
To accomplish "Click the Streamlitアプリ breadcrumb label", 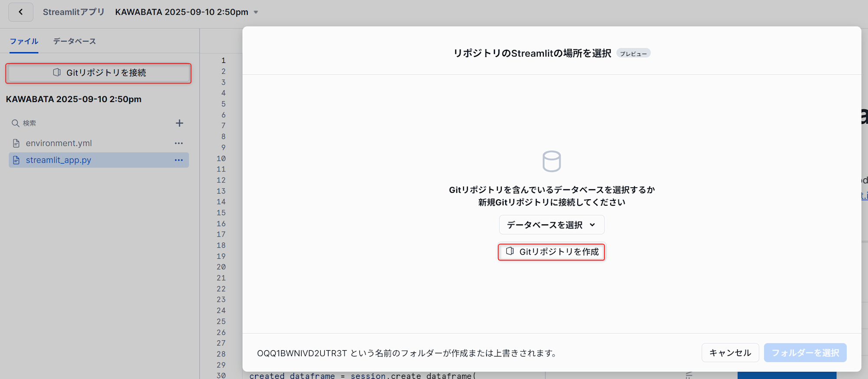I will (x=74, y=12).
